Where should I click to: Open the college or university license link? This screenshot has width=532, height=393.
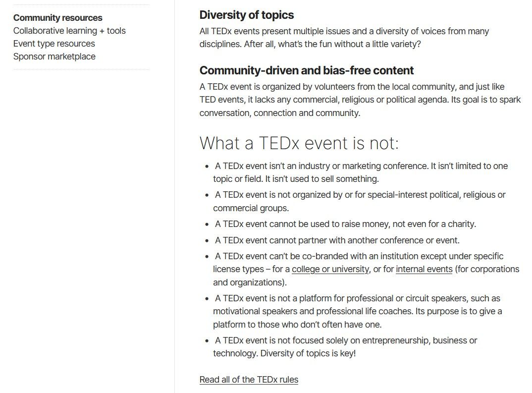329,269
